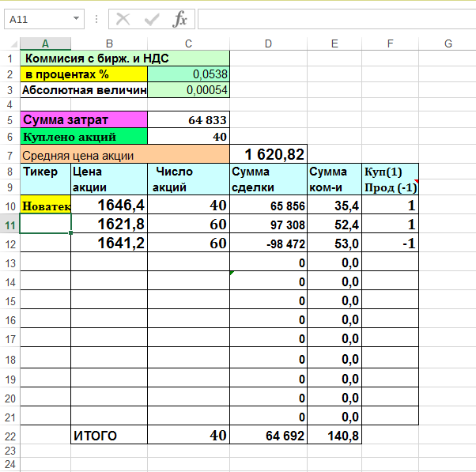476x472 pixels.
Task: Select header cell 'Сумма ком-и'
Action: [x=334, y=179]
